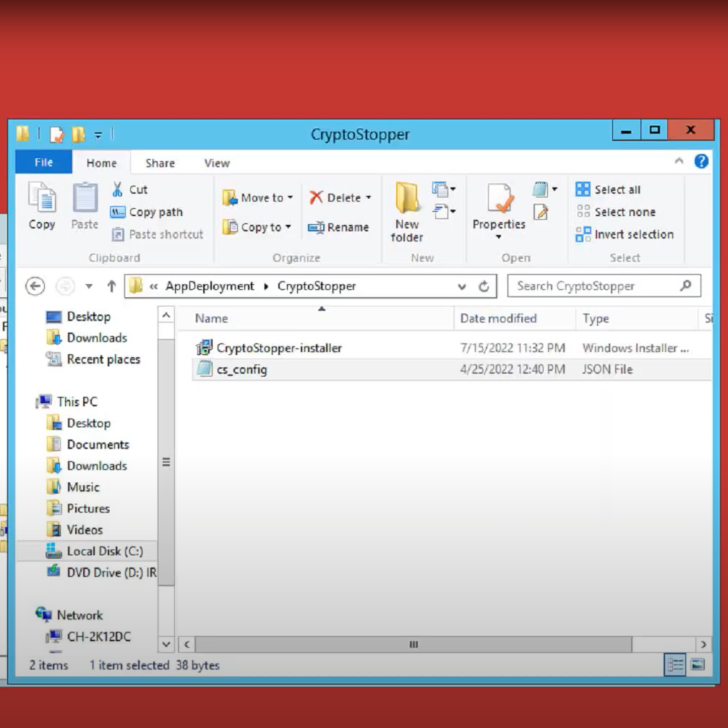Click Select none

click(616, 212)
